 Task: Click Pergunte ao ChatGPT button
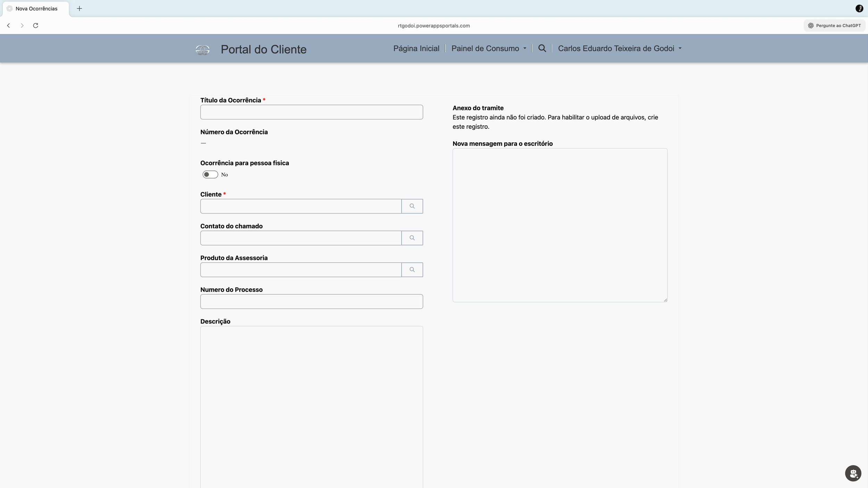pyautogui.click(x=834, y=26)
